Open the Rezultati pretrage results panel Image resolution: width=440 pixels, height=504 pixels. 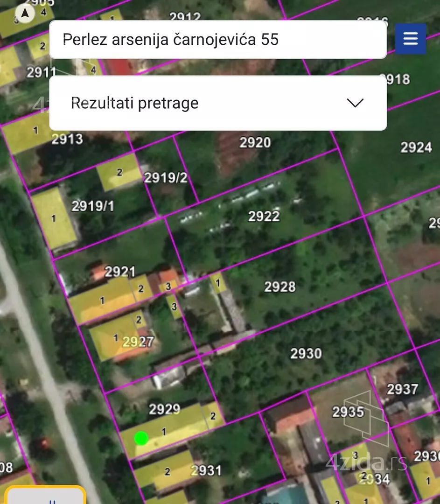point(218,103)
